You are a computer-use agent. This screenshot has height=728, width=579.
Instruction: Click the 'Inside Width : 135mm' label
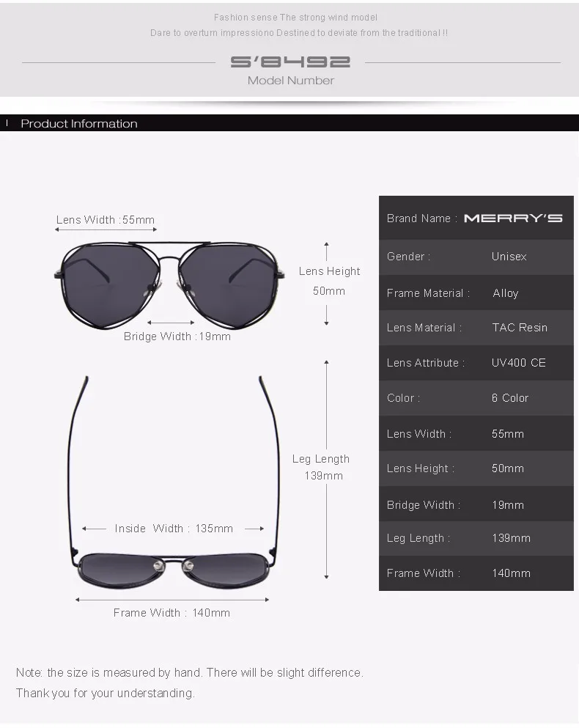click(x=174, y=529)
